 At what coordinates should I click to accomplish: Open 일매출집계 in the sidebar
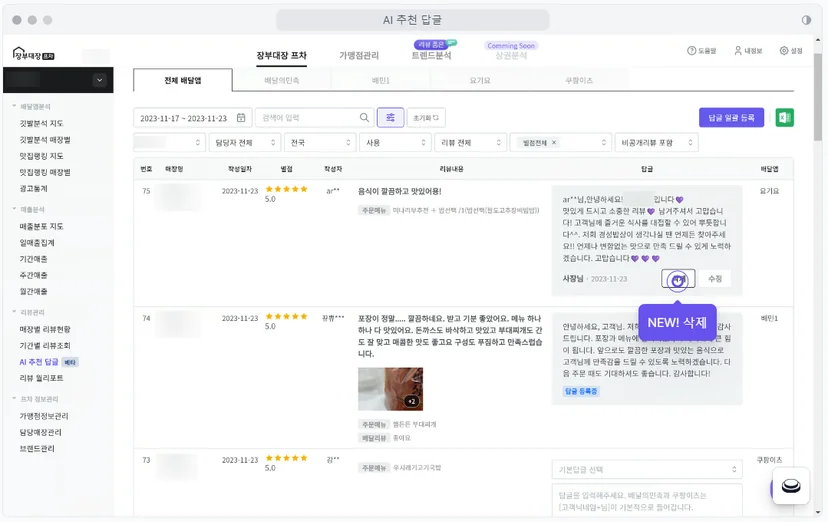[37, 242]
